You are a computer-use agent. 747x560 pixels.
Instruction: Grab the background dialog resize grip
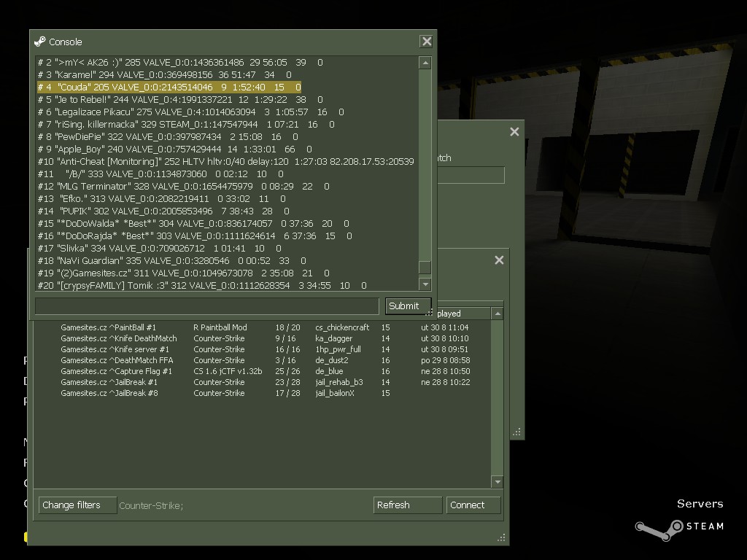(x=516, y=432)
